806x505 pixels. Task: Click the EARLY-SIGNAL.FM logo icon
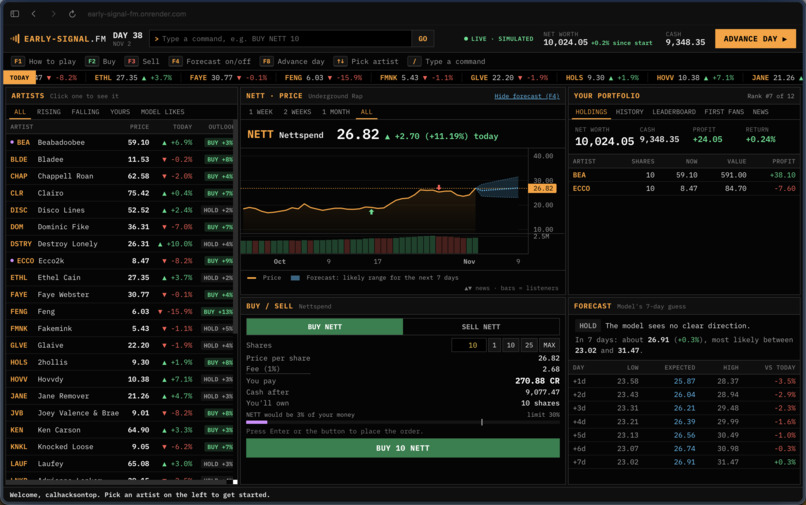pyautogui.click(x=15, y=39)
